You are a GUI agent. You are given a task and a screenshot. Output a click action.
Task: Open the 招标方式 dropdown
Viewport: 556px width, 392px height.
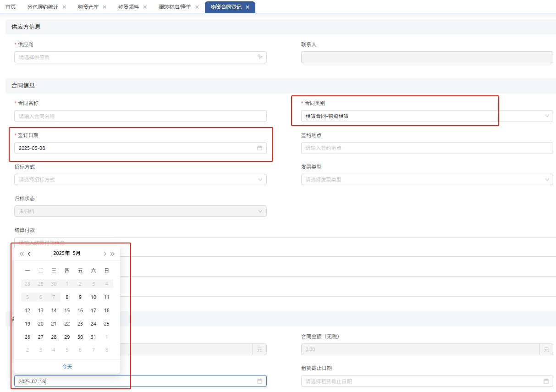(140, 180)
